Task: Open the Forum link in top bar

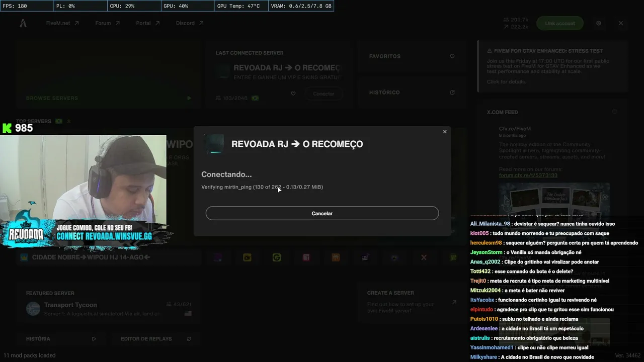Action: [108, 23]
